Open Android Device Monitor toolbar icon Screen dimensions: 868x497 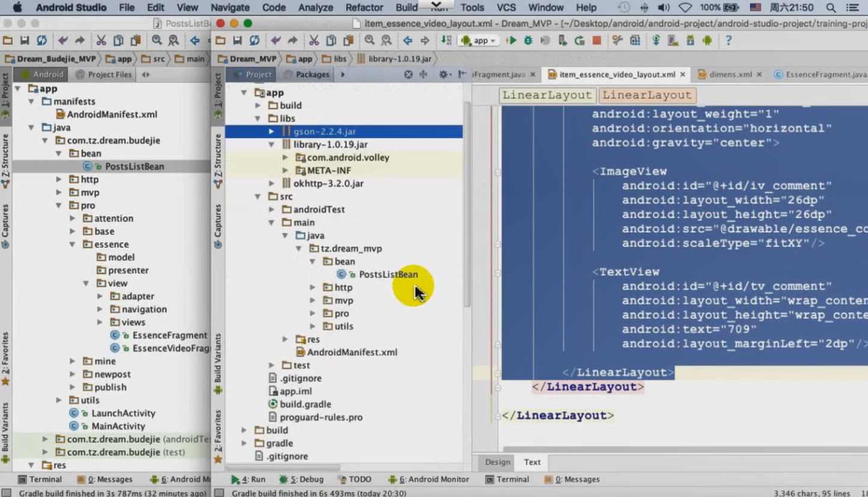click(708, 41)
